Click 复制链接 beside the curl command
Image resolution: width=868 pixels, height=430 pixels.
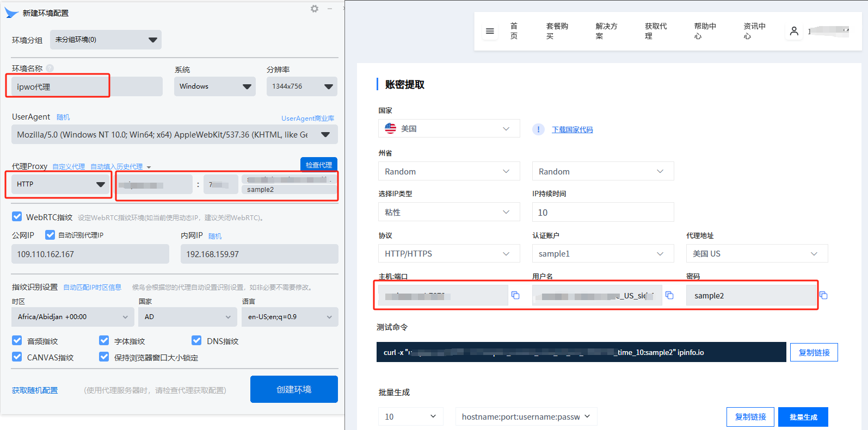pyautogui.click(x=814, y=352)
